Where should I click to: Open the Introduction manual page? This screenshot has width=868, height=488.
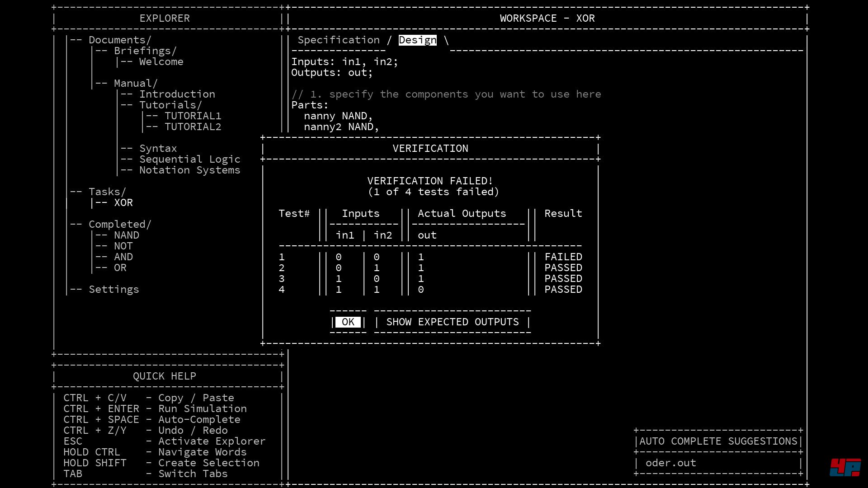click(x=177, y=94)
